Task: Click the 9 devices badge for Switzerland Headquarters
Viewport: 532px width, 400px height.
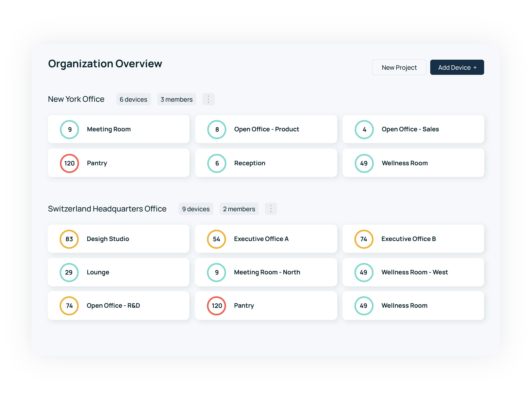Action: pyautogui.click(x=196, y=209)
